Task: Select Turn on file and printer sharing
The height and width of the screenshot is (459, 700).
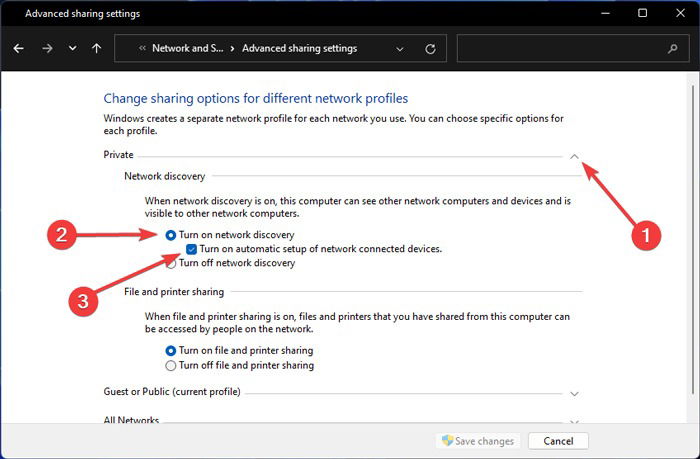Action: click(171, 351)
